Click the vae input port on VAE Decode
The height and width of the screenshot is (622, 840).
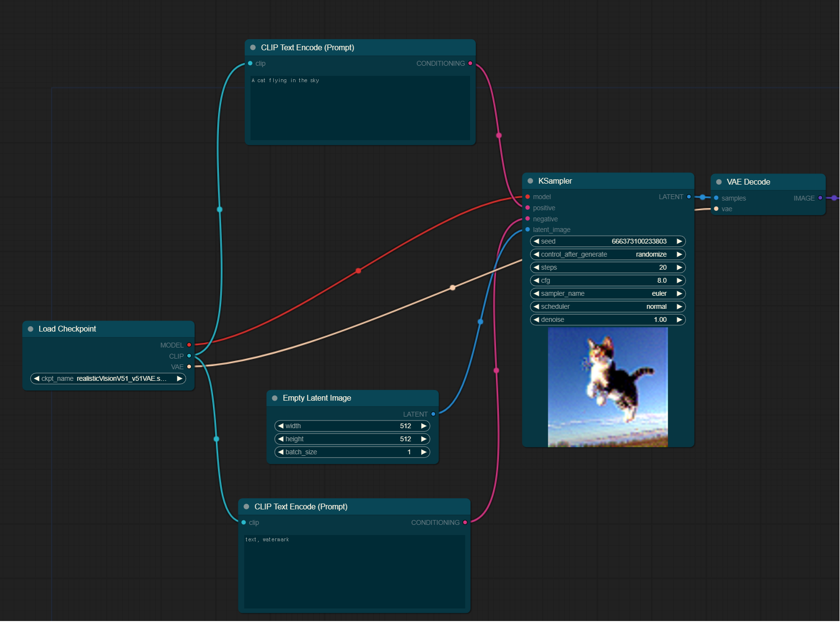click(x=716, y=209)
